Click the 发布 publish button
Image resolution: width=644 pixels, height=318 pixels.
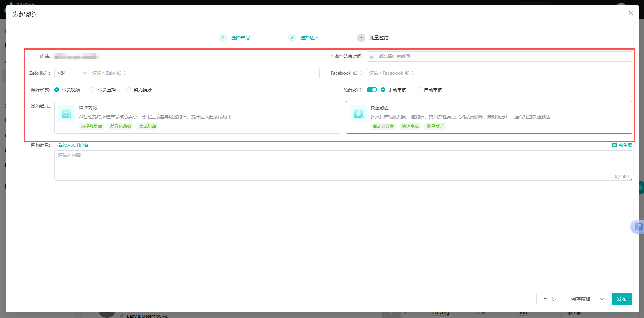(x=622, y=299)
